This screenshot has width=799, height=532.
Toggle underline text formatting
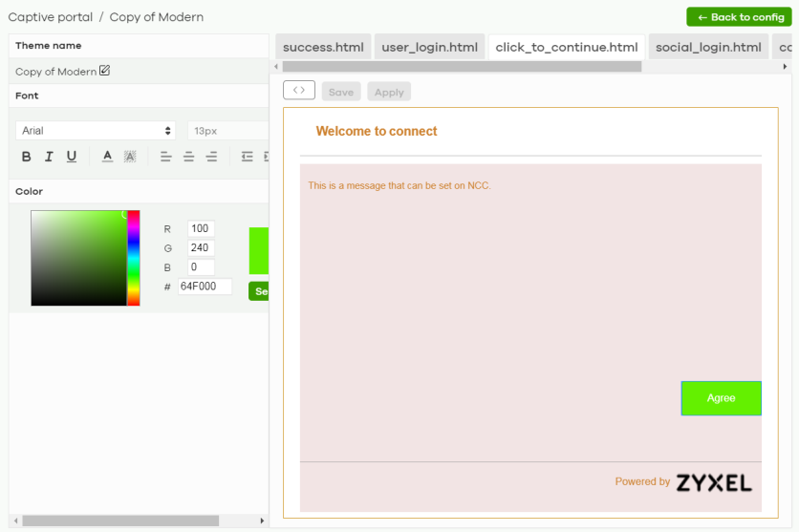pyautogui.click(x=72, y=157)
